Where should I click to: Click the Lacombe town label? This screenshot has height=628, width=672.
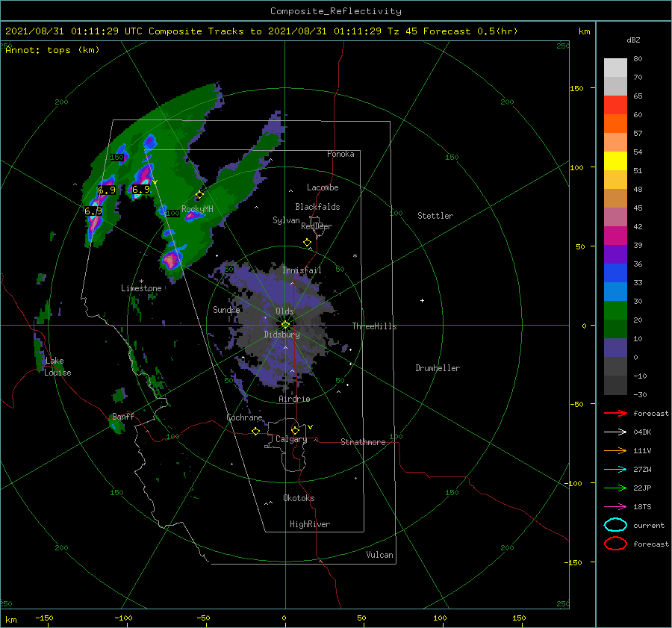click(x=323, y=187)
